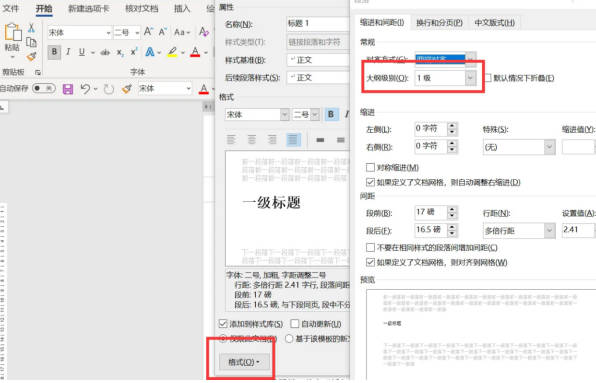Switch to 新建选项卡 ribbon tab
Image resolution: width=596 pixels, height=383 pixels.
(x=89, y=8)
